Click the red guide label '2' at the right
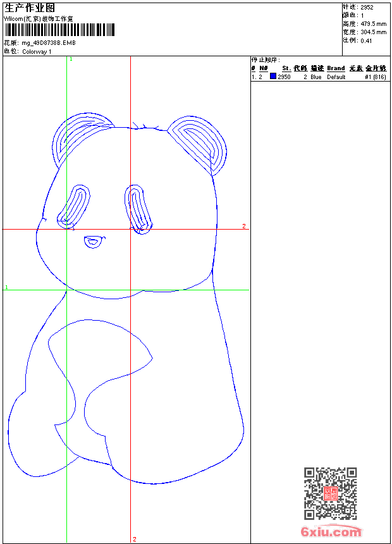 tap(244, 226)
